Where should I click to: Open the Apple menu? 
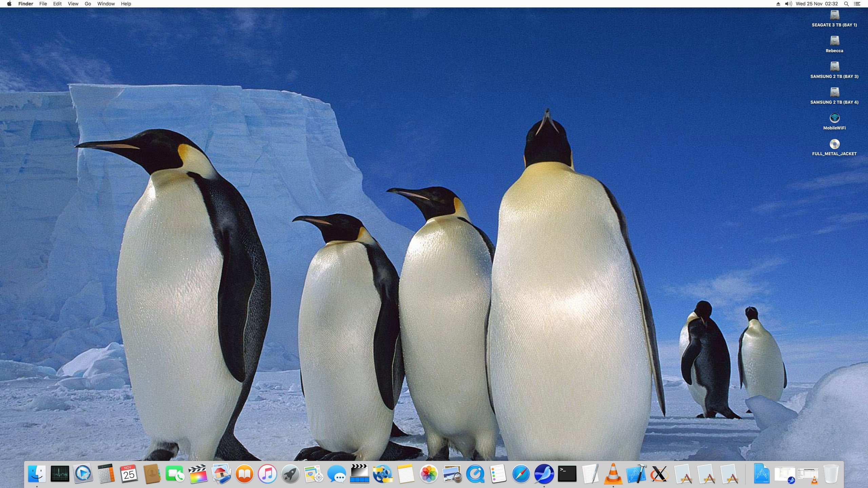(x=9, y=4)
